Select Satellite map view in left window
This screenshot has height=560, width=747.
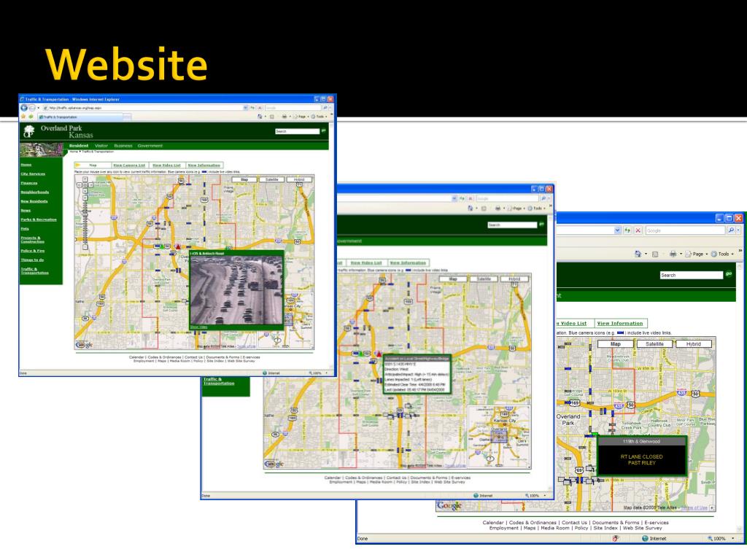pos(272,179)
